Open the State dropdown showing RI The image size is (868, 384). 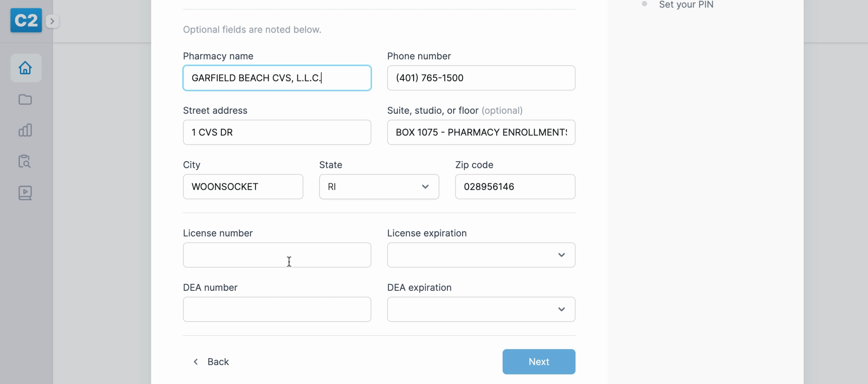[x=379, y=187]
